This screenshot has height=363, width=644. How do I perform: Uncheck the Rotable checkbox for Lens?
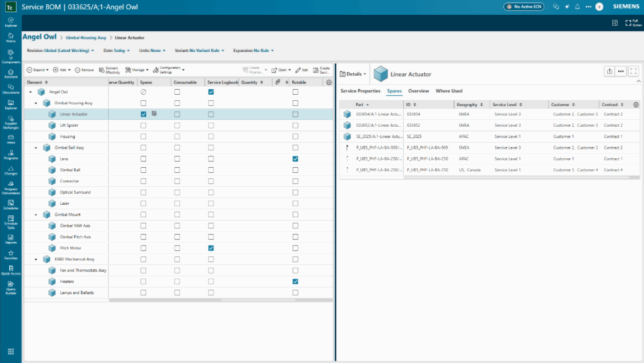295,159
